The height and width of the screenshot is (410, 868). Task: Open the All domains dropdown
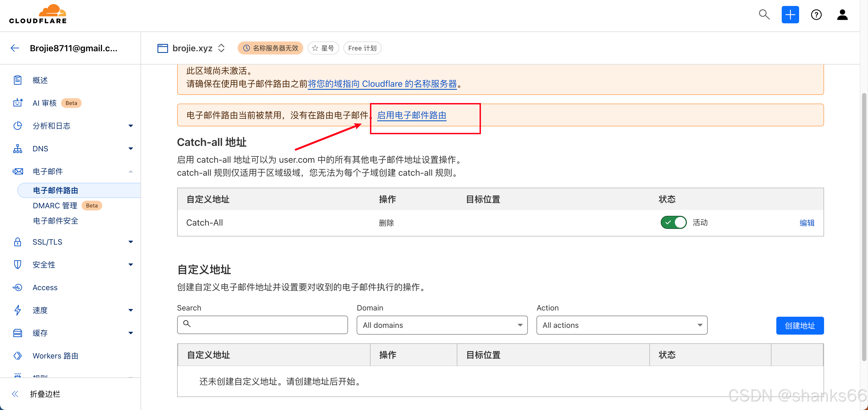(x=442, y=325)
